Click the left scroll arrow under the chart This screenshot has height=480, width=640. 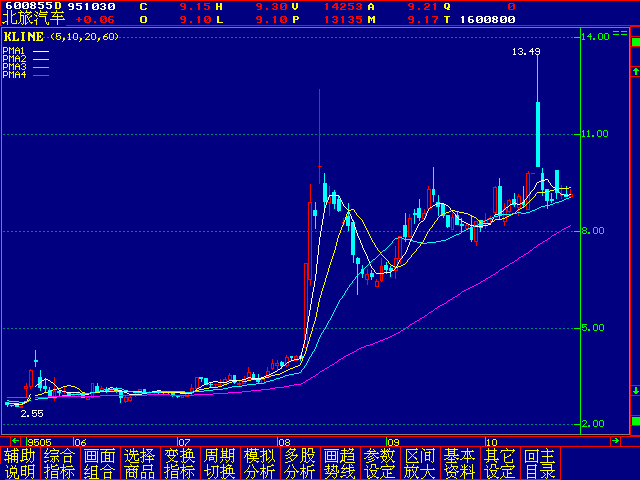15,440
